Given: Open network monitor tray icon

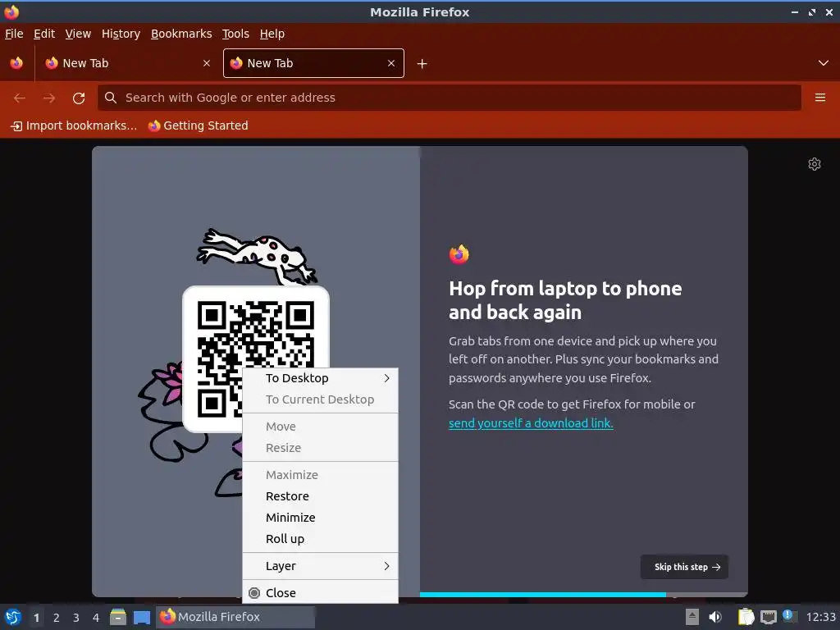Looking at the screenshot, I should point(768,617).
